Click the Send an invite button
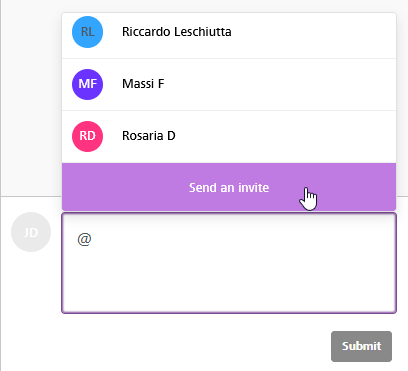 [229, 187]
